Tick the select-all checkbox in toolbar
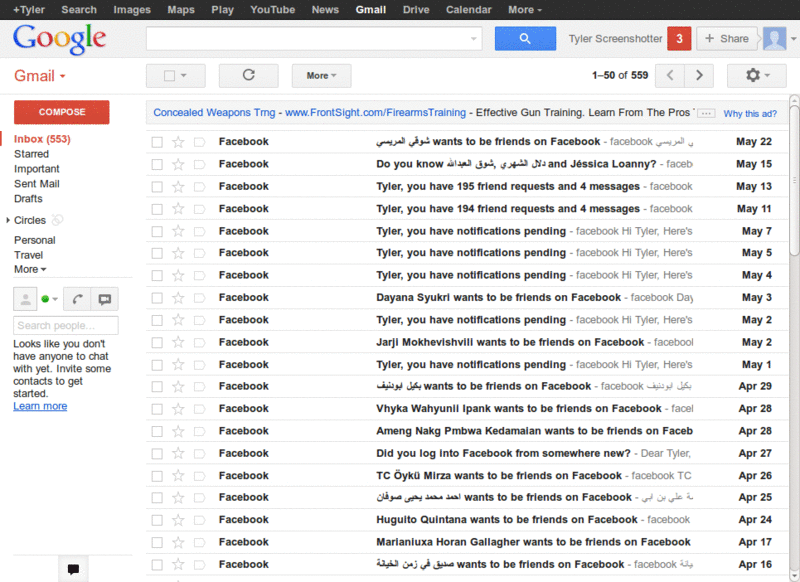800x582 pixels. pos(169,75)
